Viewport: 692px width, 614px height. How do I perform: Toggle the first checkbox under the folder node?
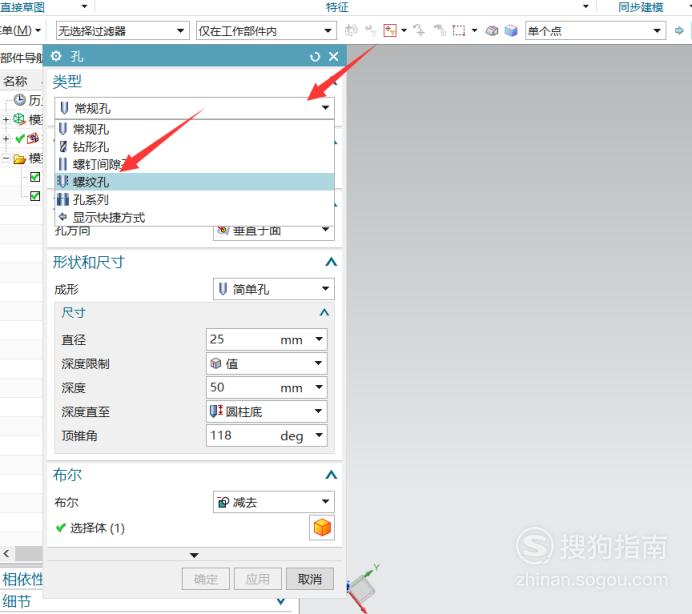[x=35, y=177]
